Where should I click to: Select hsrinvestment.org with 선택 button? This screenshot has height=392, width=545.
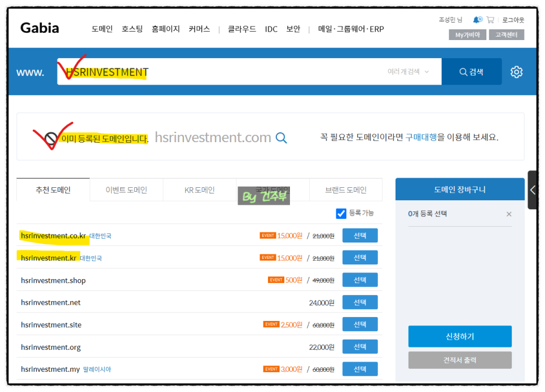(360, 347)
